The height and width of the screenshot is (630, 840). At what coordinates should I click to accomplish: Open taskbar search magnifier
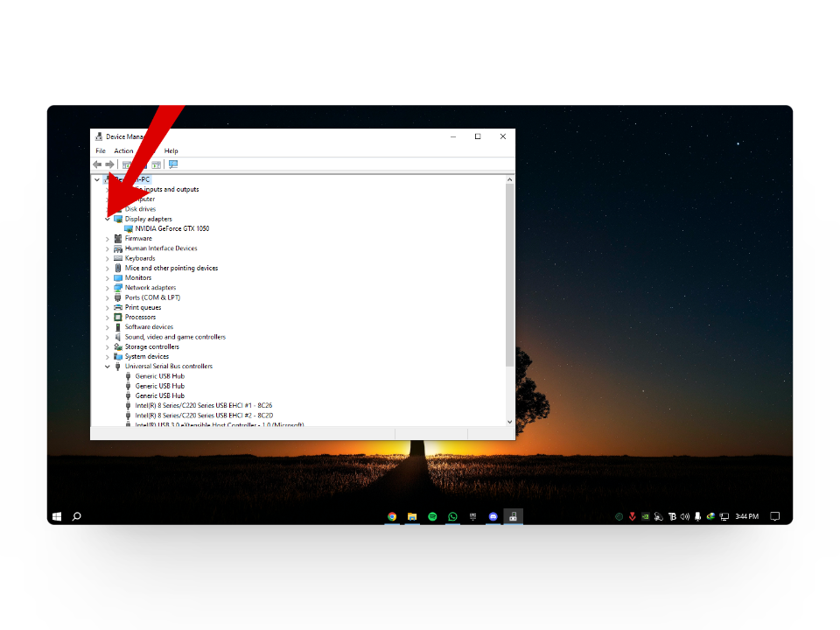coord(77,516)
